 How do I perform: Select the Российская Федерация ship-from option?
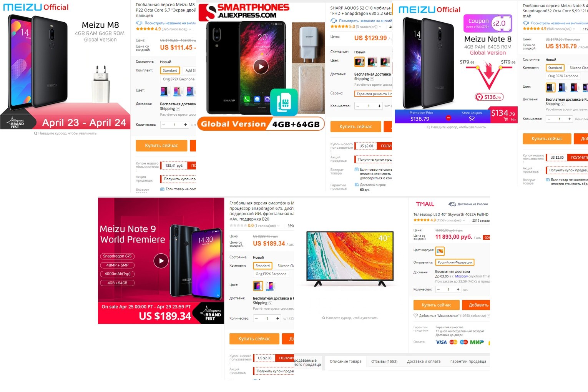pos(455,262)
